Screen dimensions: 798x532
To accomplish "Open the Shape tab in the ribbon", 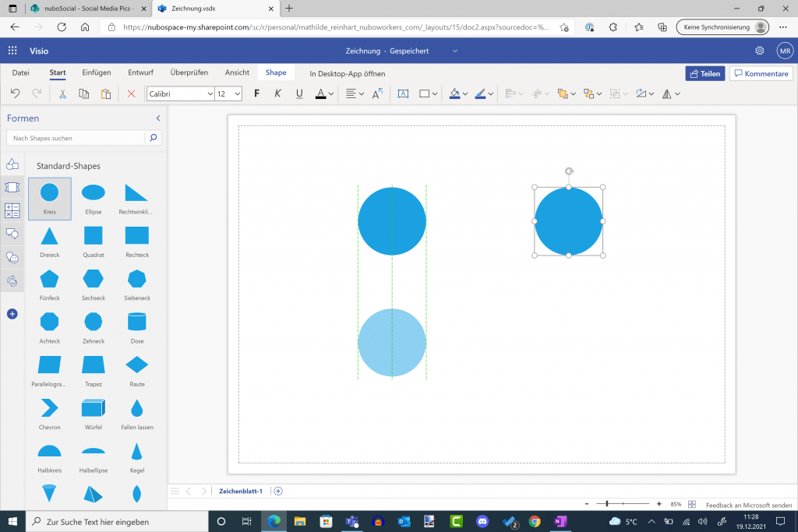I will tap(276, 72).
